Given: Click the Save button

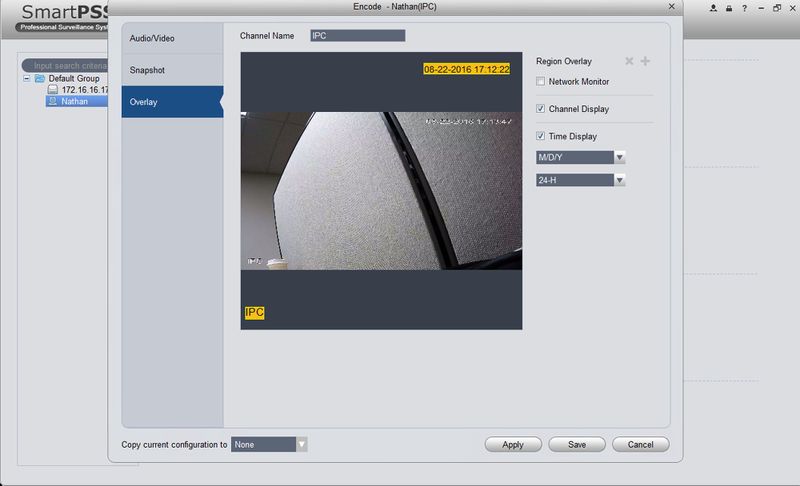Looking at the screenshot, I should click(577, 445).
